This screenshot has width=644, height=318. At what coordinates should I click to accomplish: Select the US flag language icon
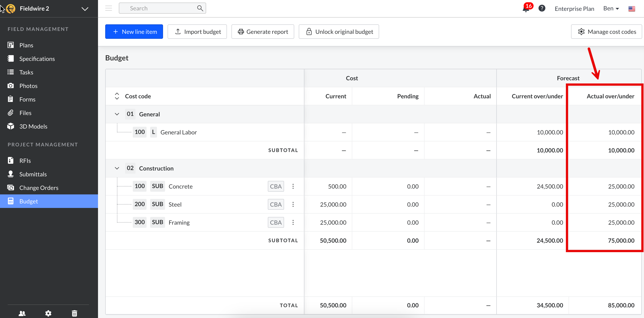[x=632, y=9]
